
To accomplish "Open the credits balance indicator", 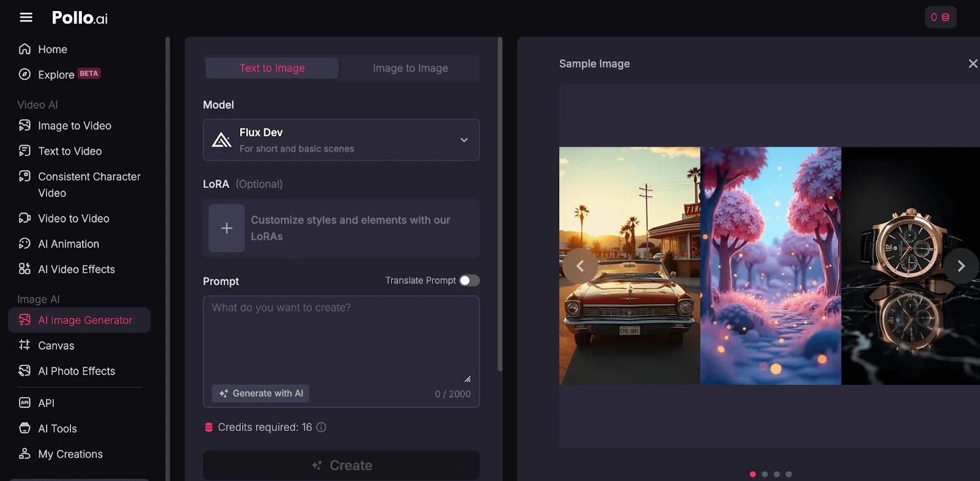I will tap(940, 17).
